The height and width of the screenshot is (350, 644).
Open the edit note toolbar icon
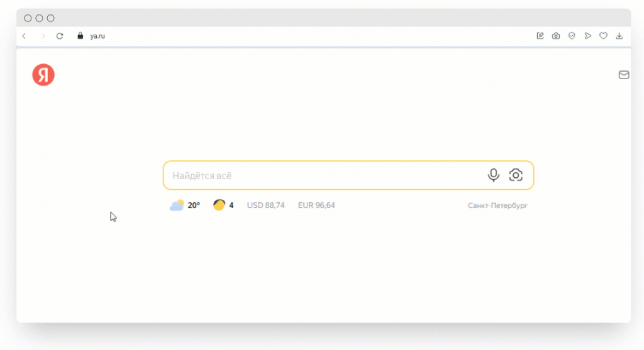540,36
